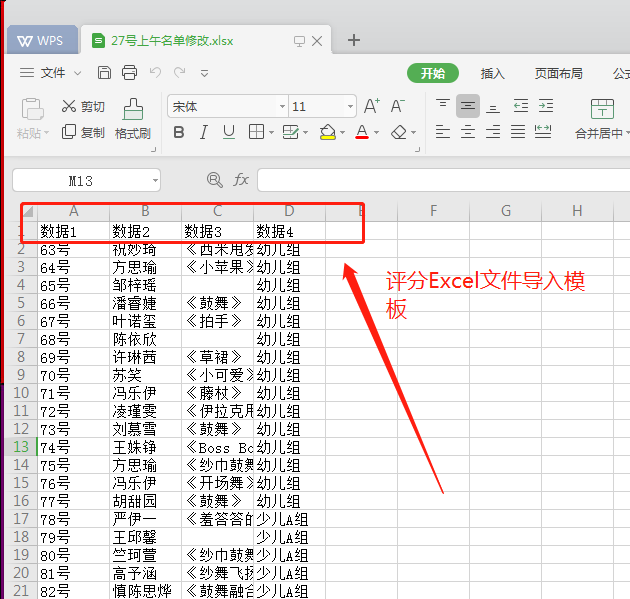This screenshot has height=599, width=630.
Task: Click the new tab plus button
Action: pyautogui.click(x=353, y=40)
